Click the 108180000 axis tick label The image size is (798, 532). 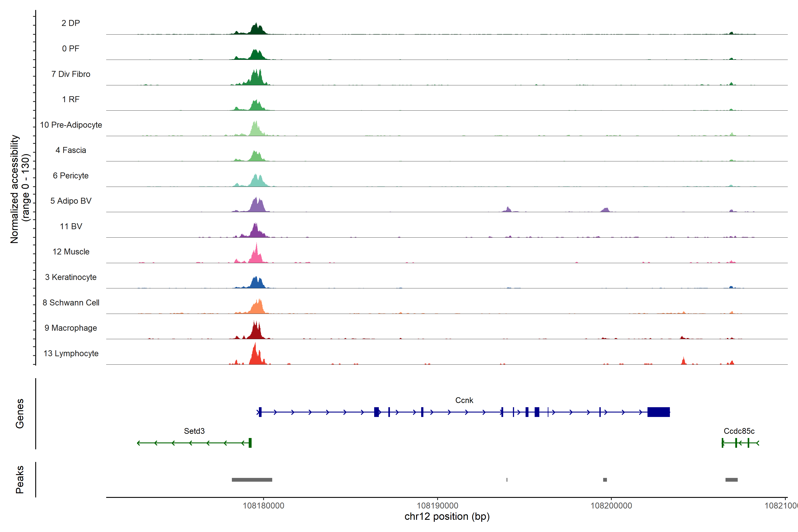tap(263, 506)
